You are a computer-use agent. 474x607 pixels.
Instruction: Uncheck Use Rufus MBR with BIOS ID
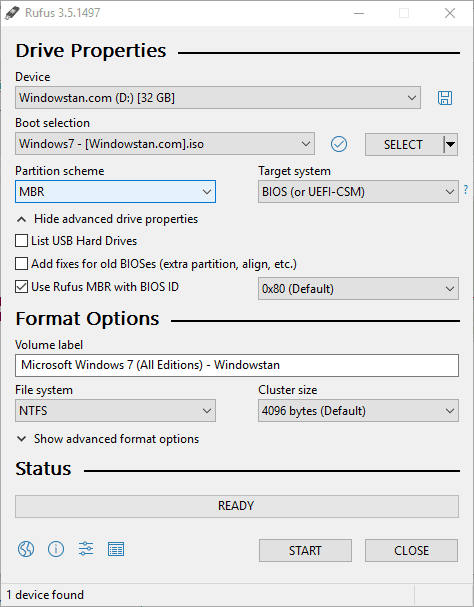tap(21, 287)
